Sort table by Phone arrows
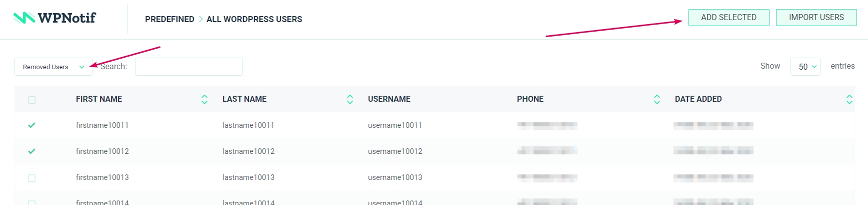The height and width of the screenshot is (205, 868). [656, 99]
